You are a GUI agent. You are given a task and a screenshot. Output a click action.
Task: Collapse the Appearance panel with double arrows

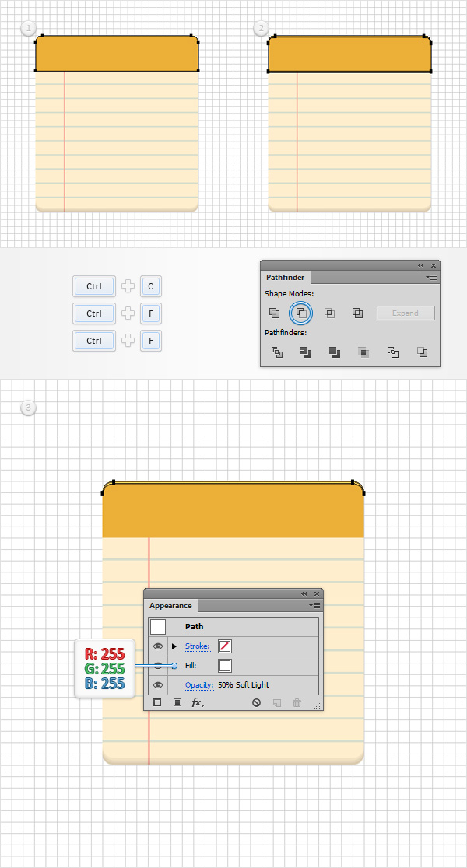tap(304, 593)
